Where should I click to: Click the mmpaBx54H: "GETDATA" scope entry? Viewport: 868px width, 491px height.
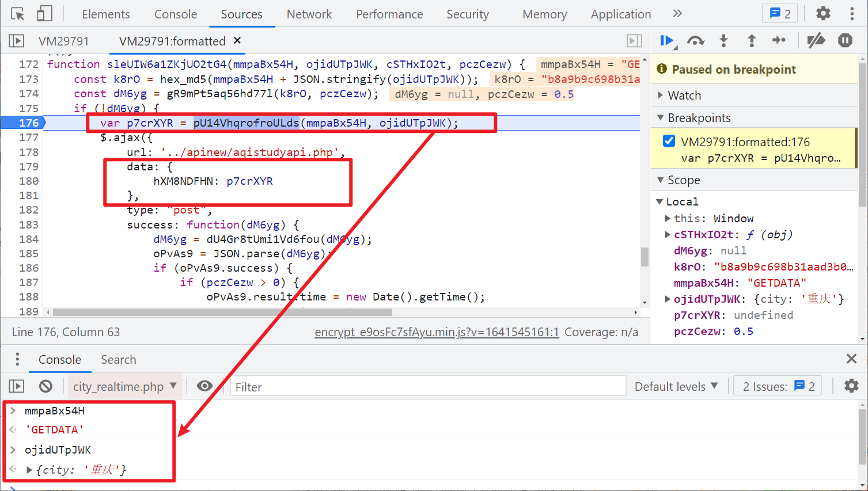click(740, 283)
